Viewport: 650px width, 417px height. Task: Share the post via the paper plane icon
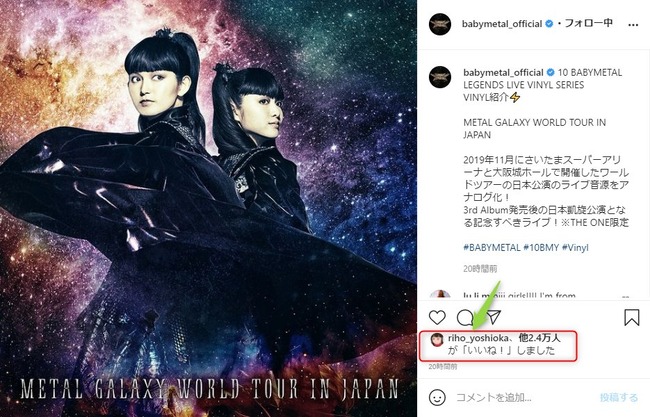(493, 317)
